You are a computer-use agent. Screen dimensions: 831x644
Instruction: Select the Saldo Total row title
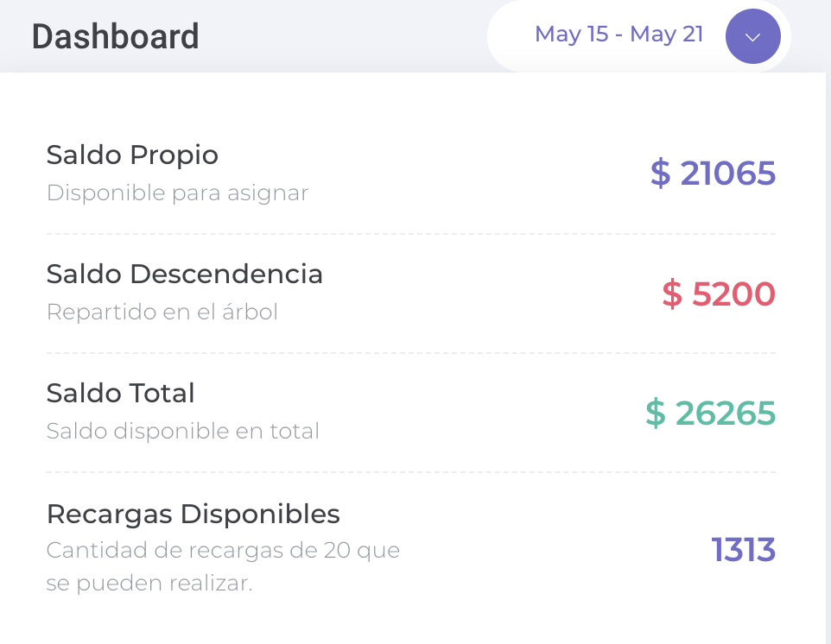click(x=120, y=393)
